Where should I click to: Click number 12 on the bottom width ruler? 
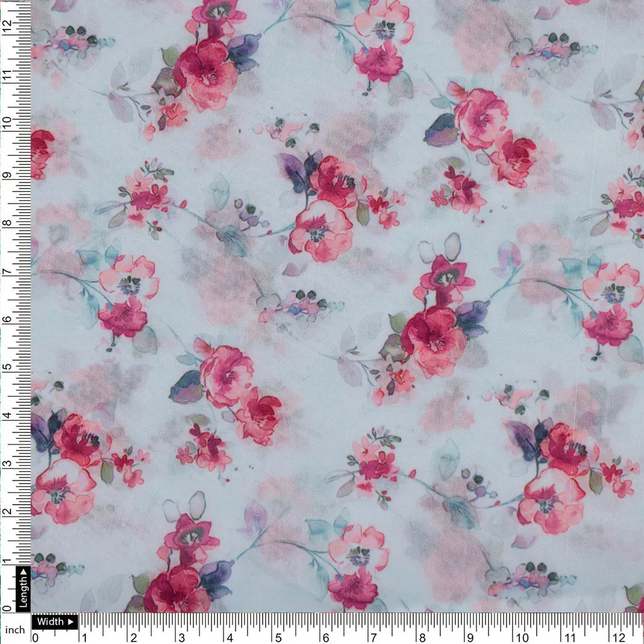pyautogui.click(x=619, y=637)
